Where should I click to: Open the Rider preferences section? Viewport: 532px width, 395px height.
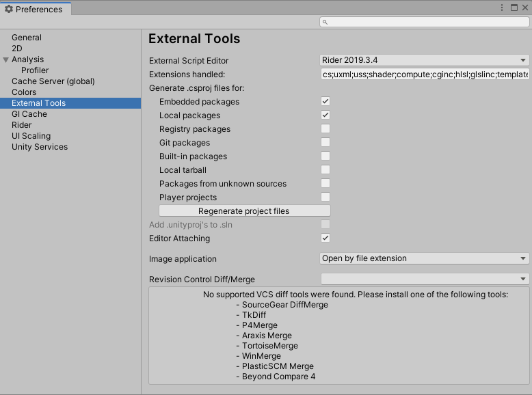click(x=22, y=125)
